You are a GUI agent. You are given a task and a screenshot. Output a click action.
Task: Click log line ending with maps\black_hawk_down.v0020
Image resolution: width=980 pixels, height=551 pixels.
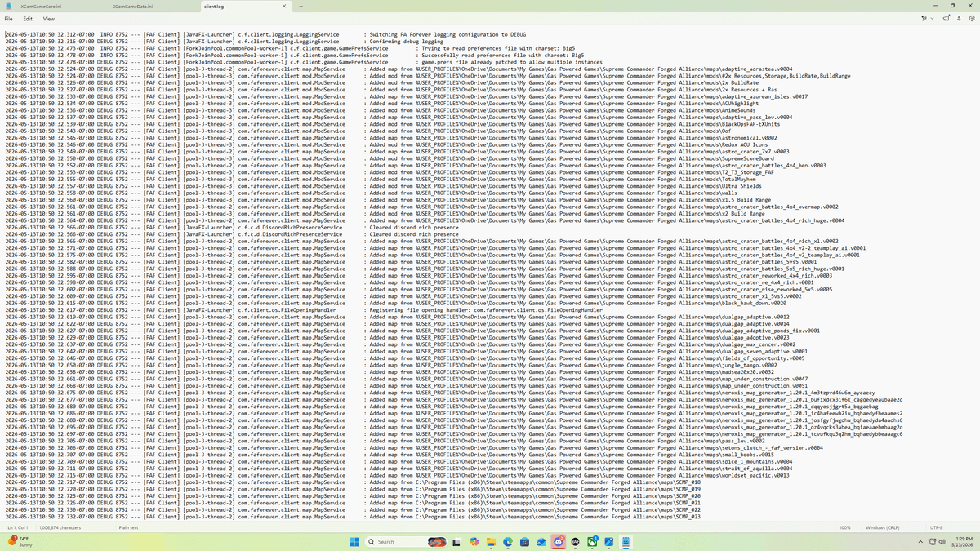coord(395,303)
